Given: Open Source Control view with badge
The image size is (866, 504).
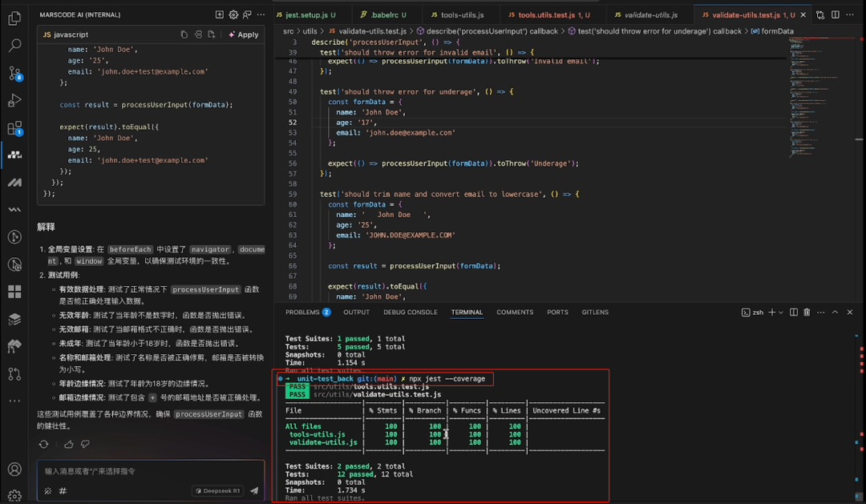Looking at the screenshot, I should coord(14,73).
